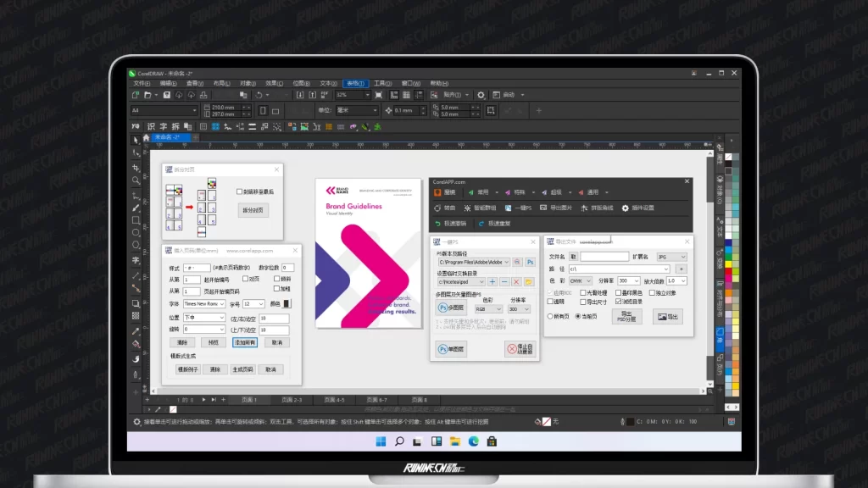Open the JPG extension dropdown
868x488 pixels.
671,257
